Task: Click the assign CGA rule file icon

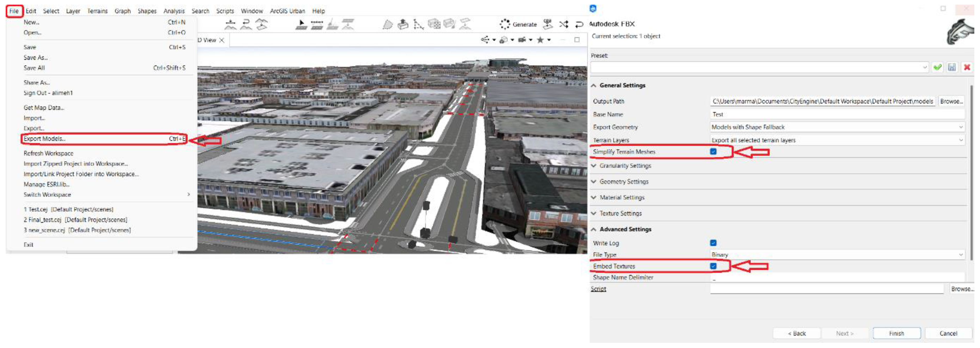Action: [548, 24]
